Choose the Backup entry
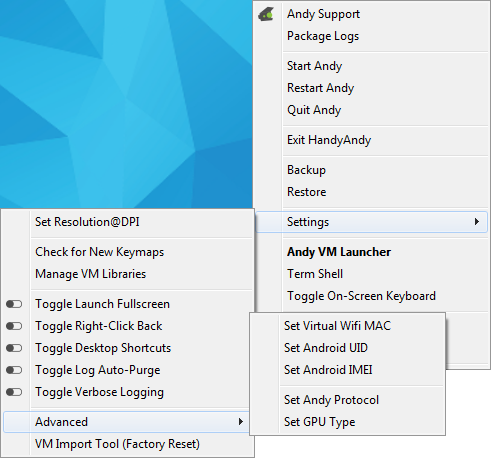491x458 pixels. tap(306, 170)
